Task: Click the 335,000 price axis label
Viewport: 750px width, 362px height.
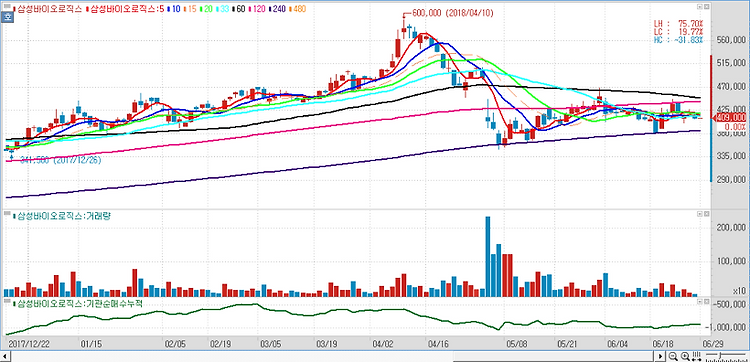Action: (731, 156)
